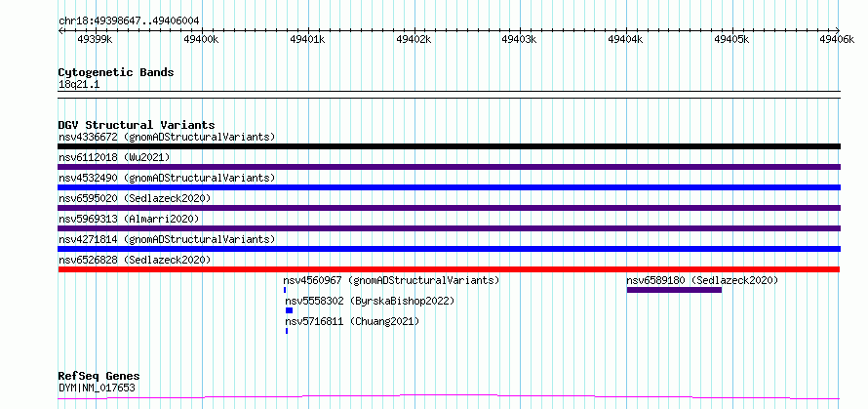Click the 49405k ruler tick label
The image size is (868, 409).
[x=732, y=39]
